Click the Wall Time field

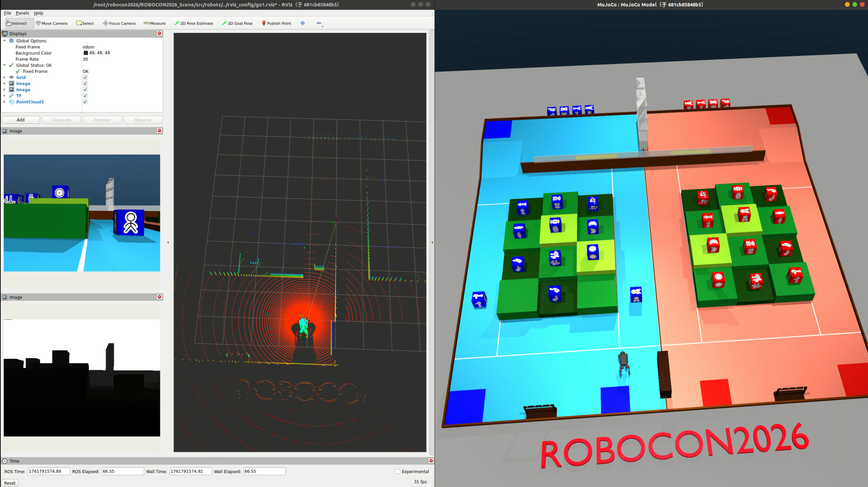click(x=190, y=471)
